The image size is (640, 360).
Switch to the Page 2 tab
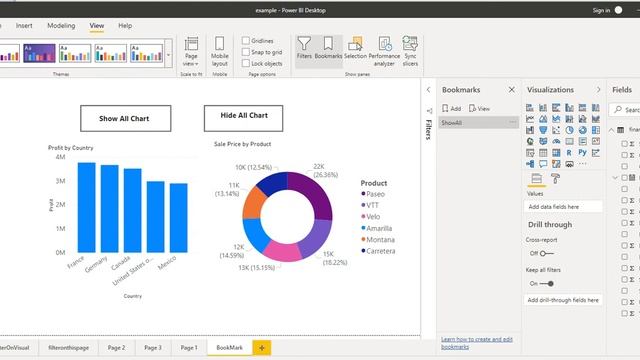[116, 348]
